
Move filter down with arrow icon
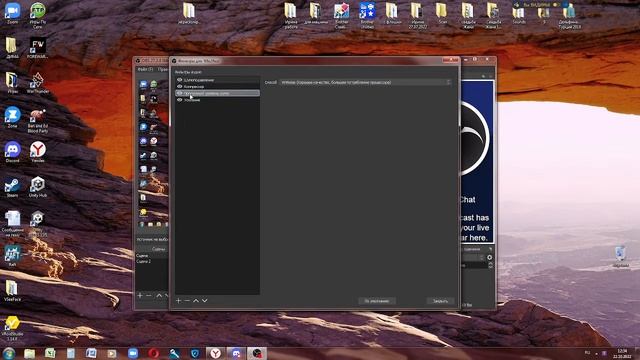[x=204, y=300]
